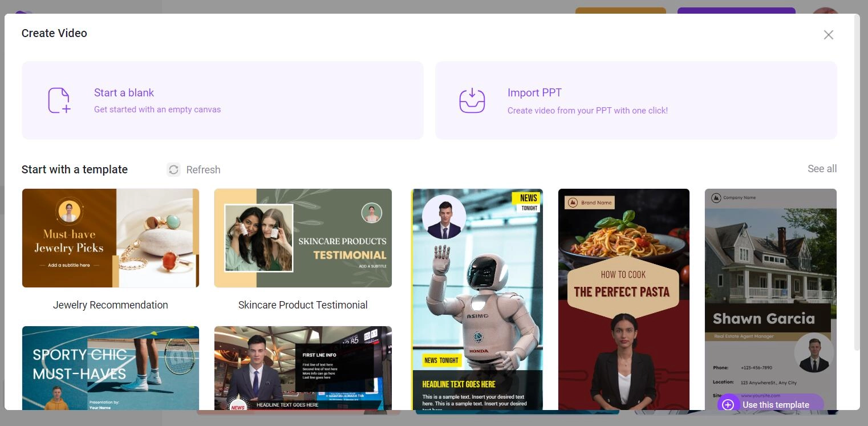This screenshot has width=868, height=426.
Task: Click the plus icon on Use this template
Action: (x=728, y=405)
